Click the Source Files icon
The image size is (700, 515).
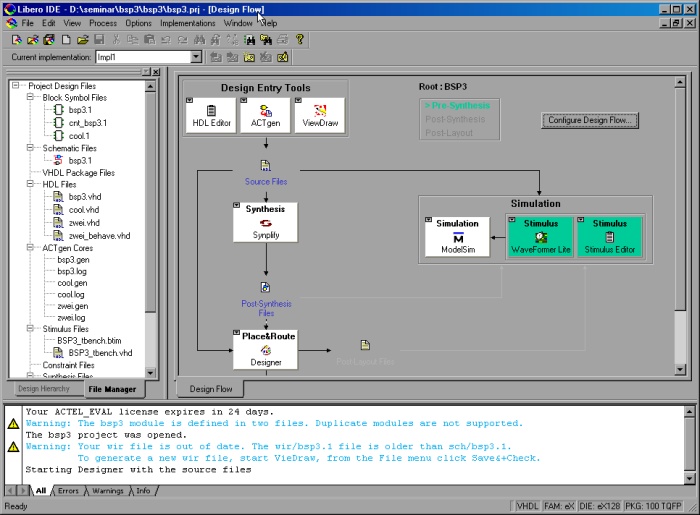click(x=266, y=166)
